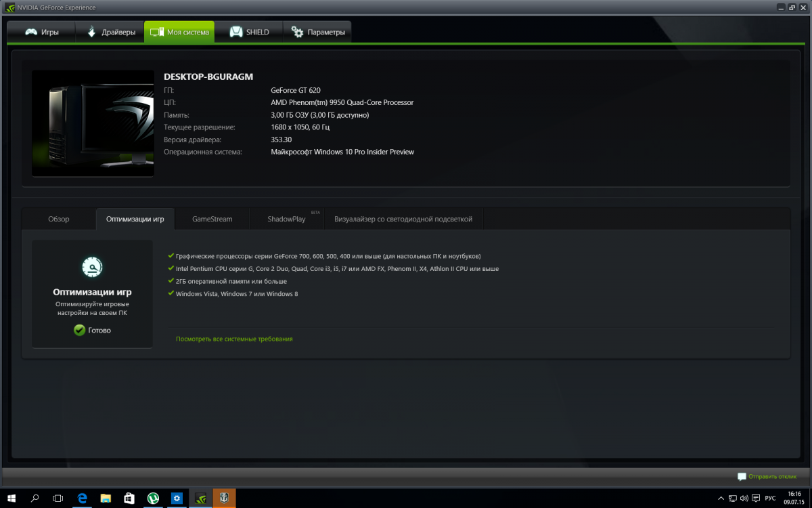812x508 pixels.
Task: Click the DESKTOP-BGURAGM computer name
Action: 208,77
